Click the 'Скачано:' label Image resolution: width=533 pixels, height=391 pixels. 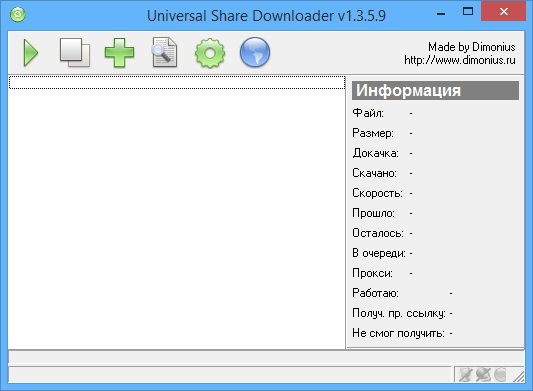(374, 173)
